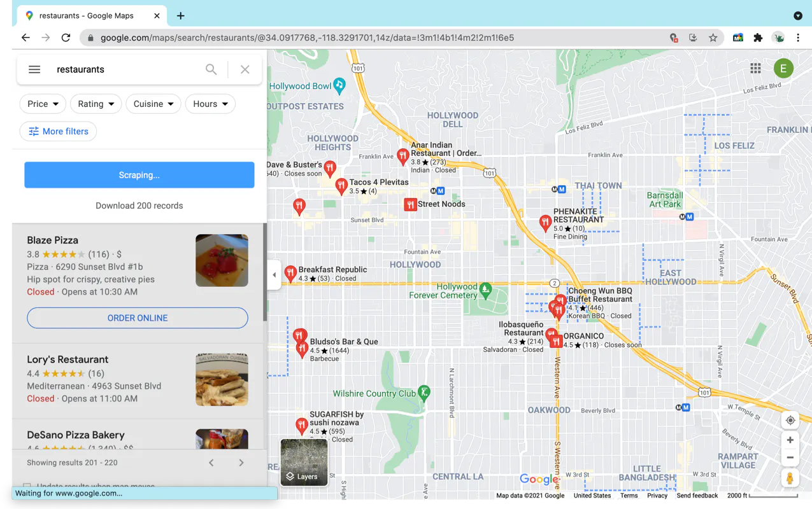Show your location on the map
Image resolution: width=812 pixels, height=509 pixels.
pyautogui.click(x=790, y=421)
